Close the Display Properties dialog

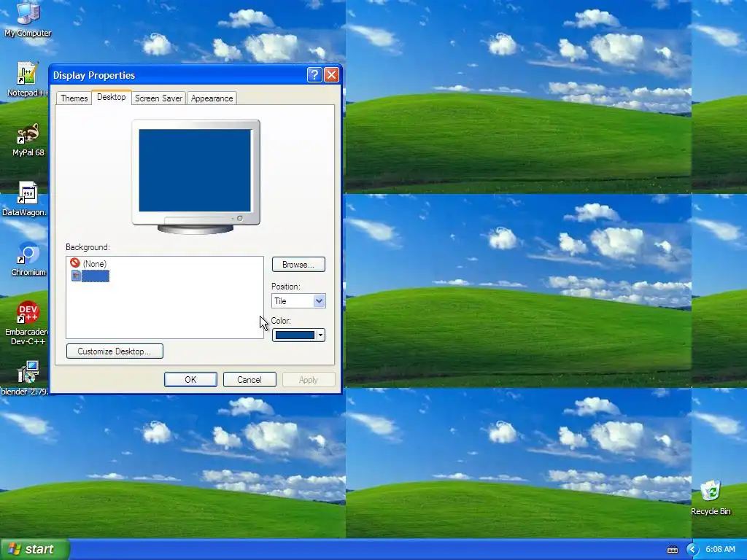[332, 75]
